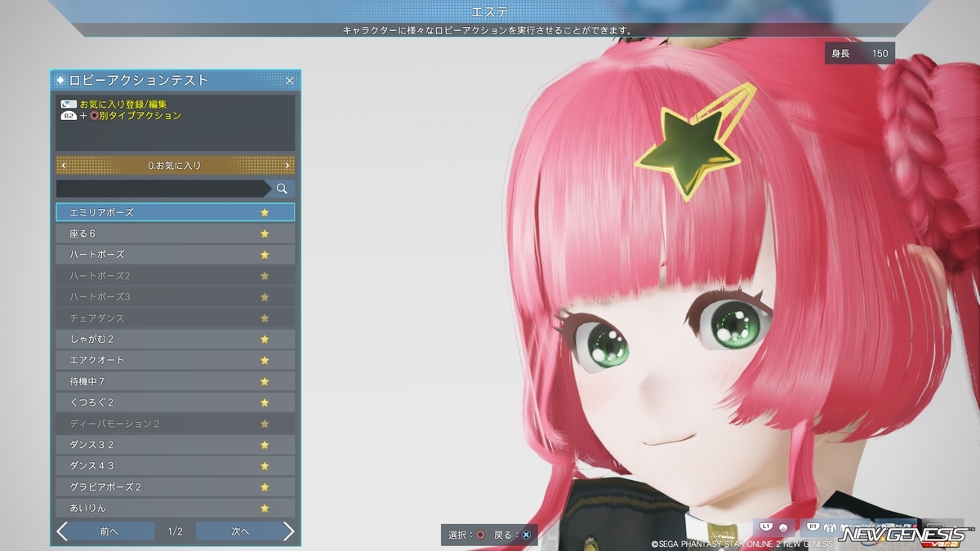The height and width of the screenshot is (551, 980).
Task: Toggle favorite star on ハートポーズ3 row
Action: click(x=265, y=297)
